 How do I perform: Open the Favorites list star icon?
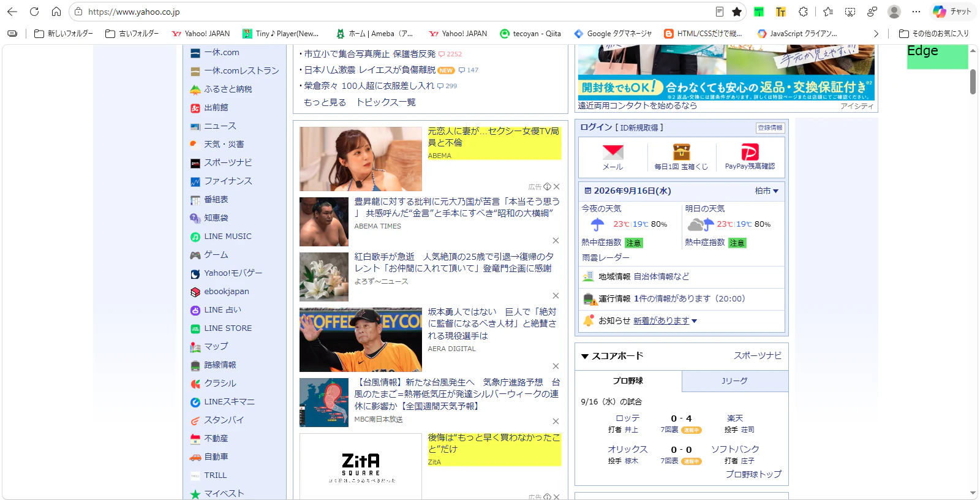coord(828,12)
